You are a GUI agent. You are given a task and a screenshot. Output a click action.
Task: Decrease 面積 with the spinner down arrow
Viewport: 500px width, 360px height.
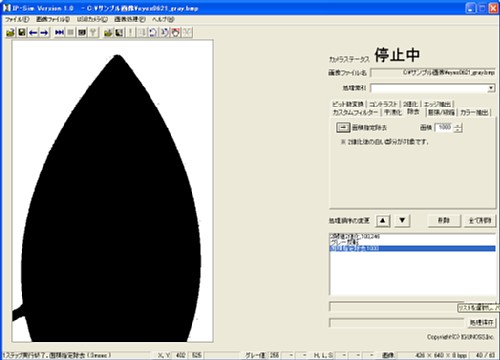[458, 130]
